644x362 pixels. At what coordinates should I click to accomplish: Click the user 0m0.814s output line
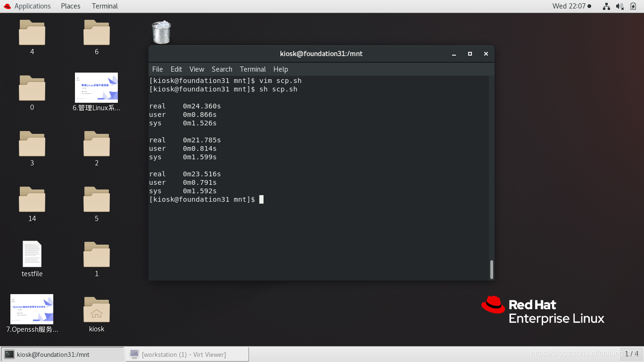(183, 148)
